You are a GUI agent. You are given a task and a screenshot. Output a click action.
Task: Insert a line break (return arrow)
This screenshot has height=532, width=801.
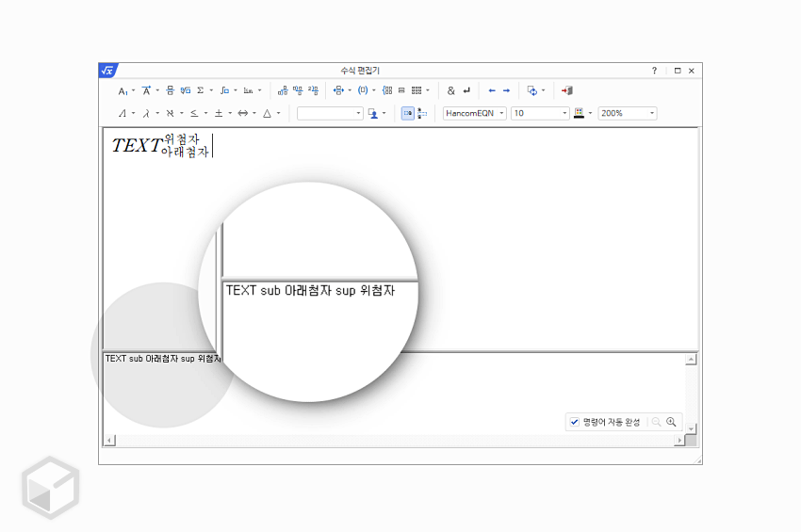click(466, 91)
